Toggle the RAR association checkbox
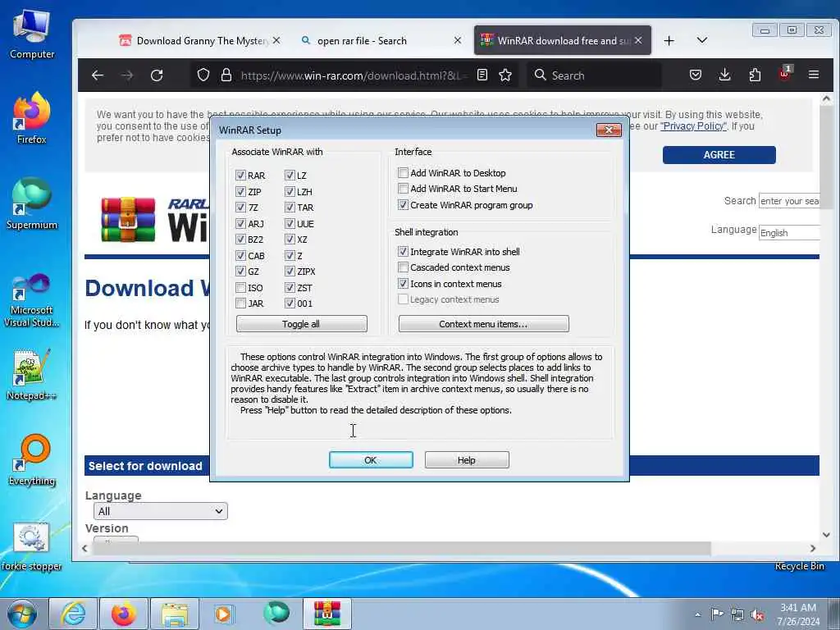Screen dimensions: 840x630 [x=240, y=176]
